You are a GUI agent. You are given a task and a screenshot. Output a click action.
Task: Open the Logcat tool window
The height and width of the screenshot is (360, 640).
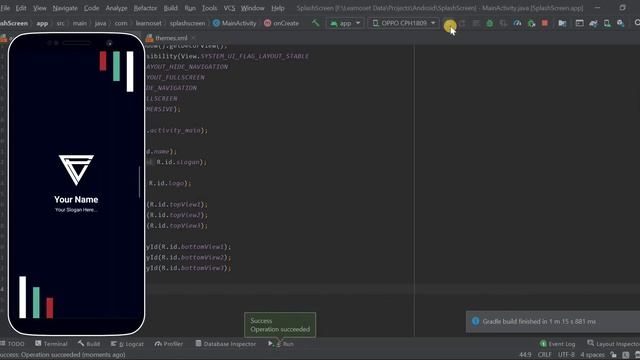[127, 344]
